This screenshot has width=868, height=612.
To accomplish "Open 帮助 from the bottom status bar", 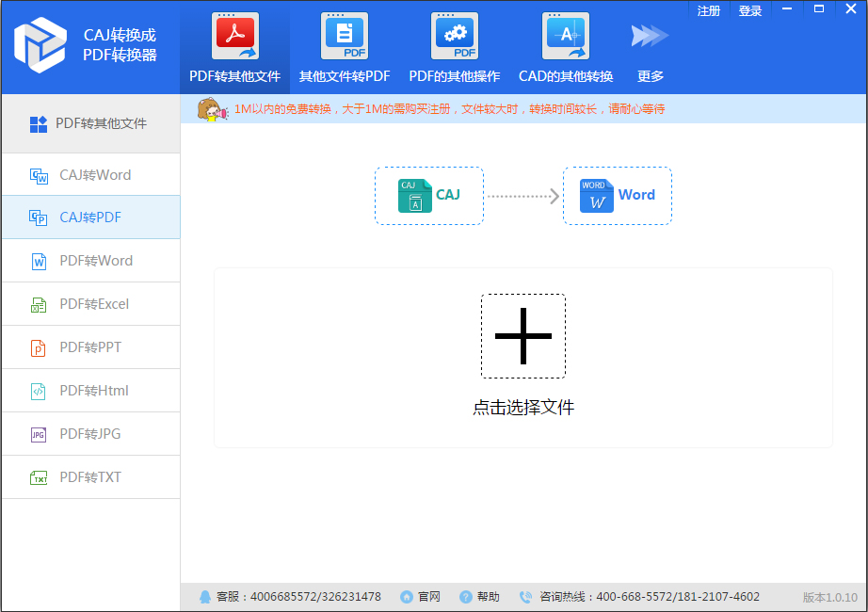I will pyautogui.click(x=475, y=596).
